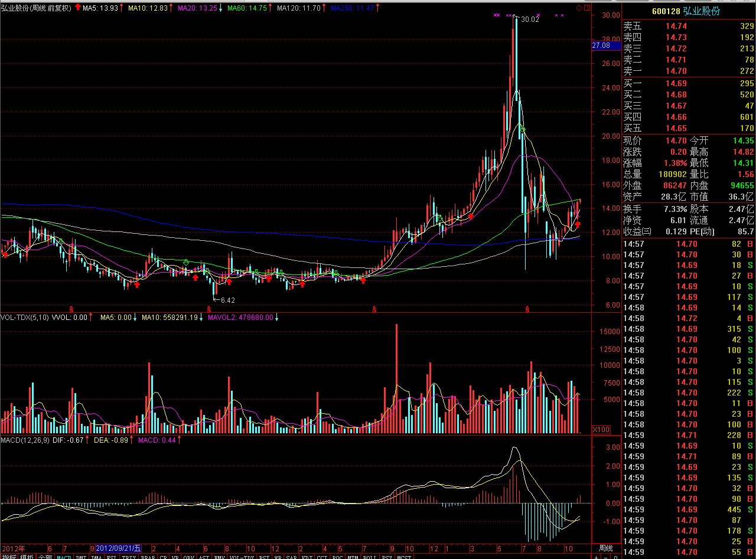Click the 卖一 ask row at 14.70

[689, 71]
